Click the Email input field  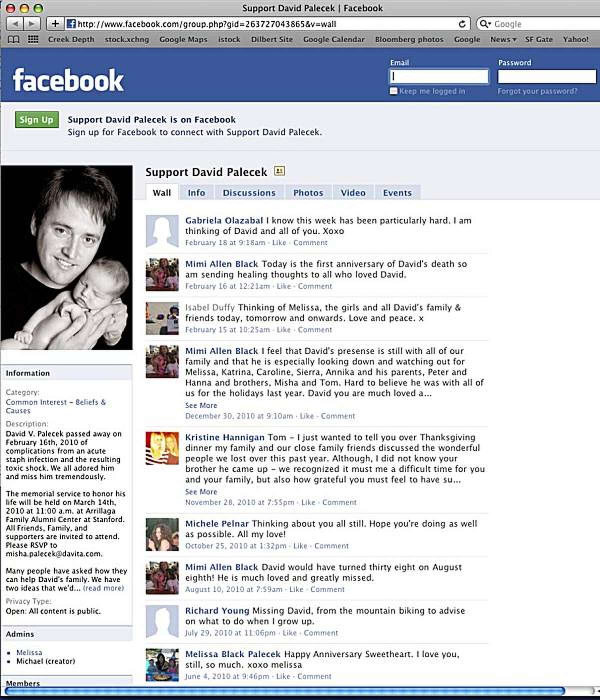tap(439, 76)
